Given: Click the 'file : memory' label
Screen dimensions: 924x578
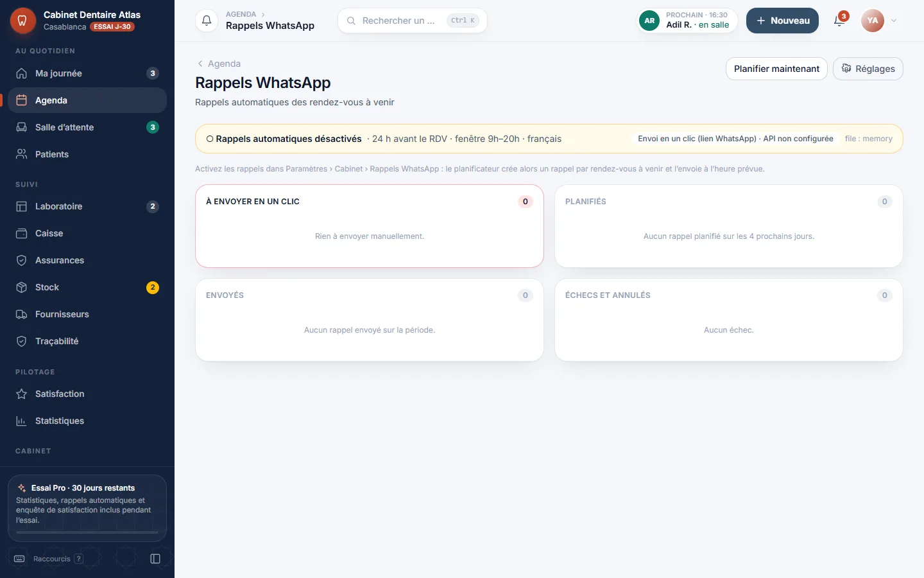Looking at the screenshot, I should click(869, 139).
